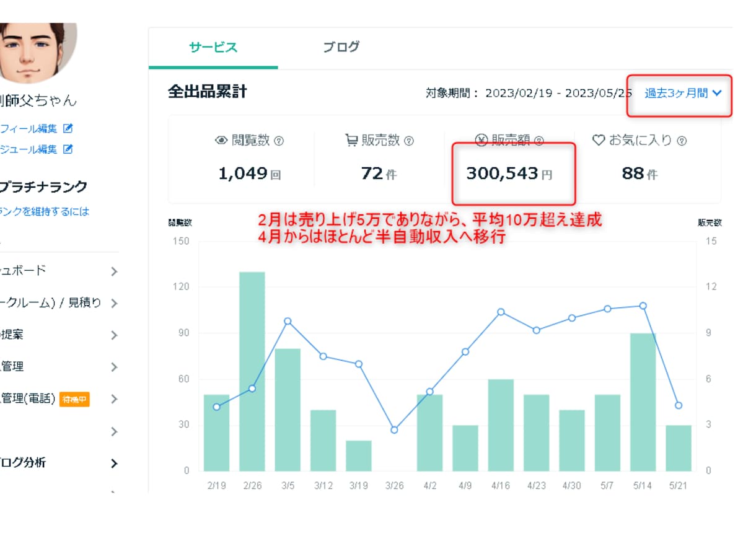
Task: Switch to the ブログ tab
Action: [x=341, y=47]
